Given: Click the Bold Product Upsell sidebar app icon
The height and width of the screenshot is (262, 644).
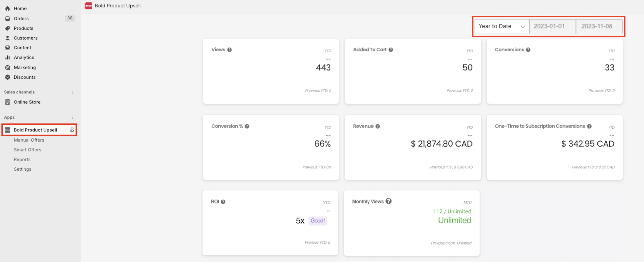Looking at the screenshot, I should point(7,130).
